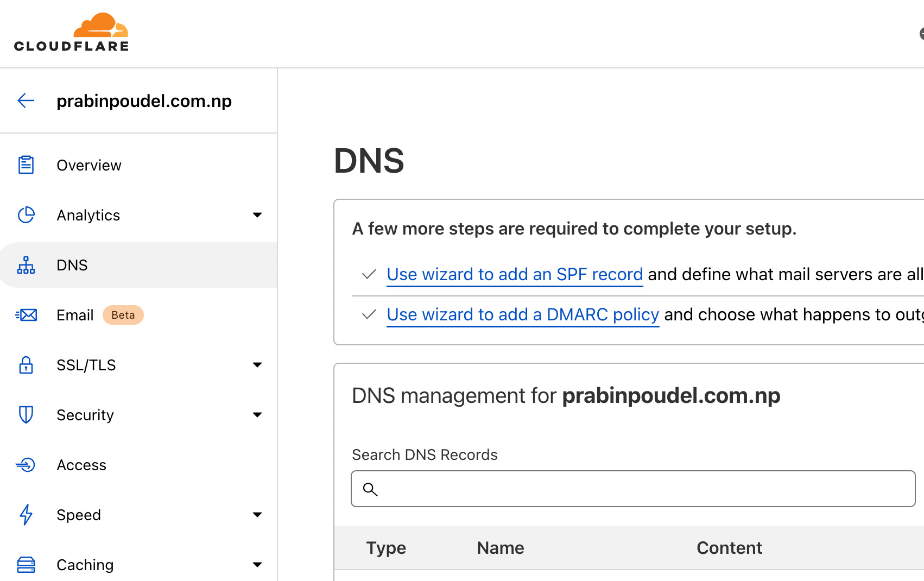
Task: Click 'Use wizard to add an SPF record'
Action: click(x=515, y=274)
